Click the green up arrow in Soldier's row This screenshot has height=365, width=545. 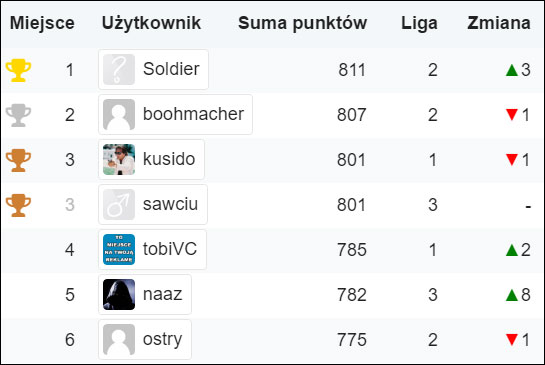tap(512, 70)
